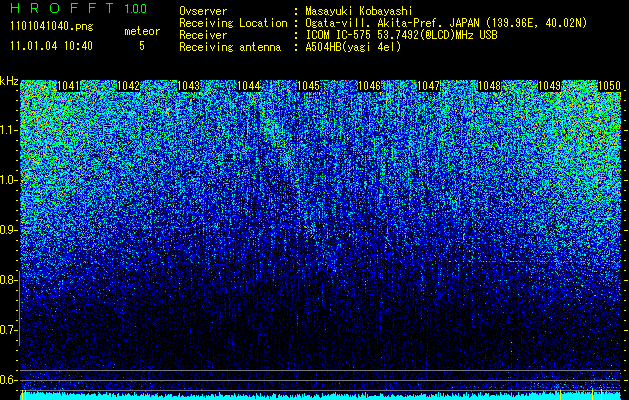Click the file name 1101041040.png
The width and height of the screenshot is (629, 400).
pyautogui.click(x=52, y=27)
